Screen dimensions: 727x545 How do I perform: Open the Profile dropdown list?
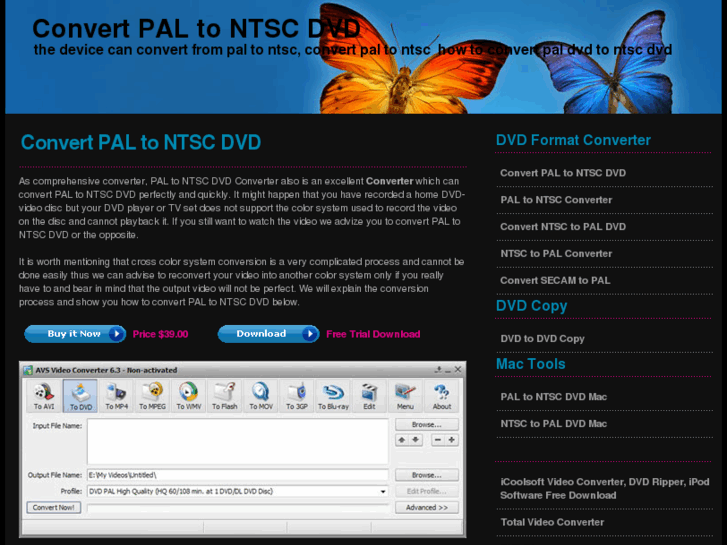(x=383, y=491)
